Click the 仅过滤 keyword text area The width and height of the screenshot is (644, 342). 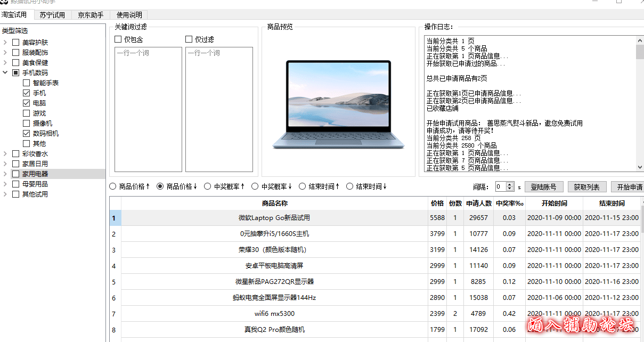click(219, 109)
